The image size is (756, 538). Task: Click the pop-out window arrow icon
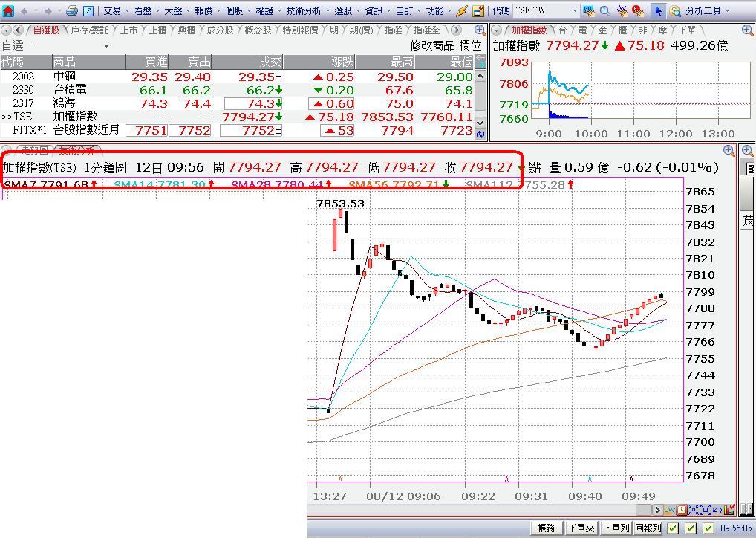point(88,10)
